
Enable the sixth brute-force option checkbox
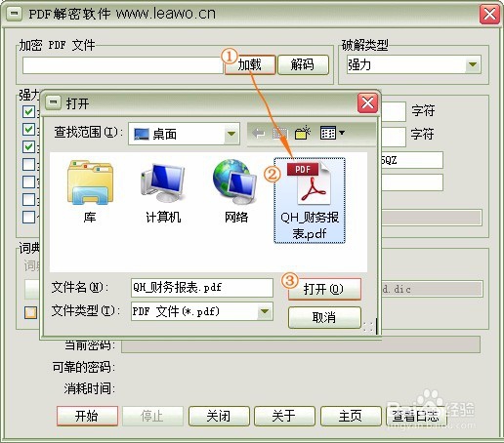pyautogui.click(x=28, y=199)
